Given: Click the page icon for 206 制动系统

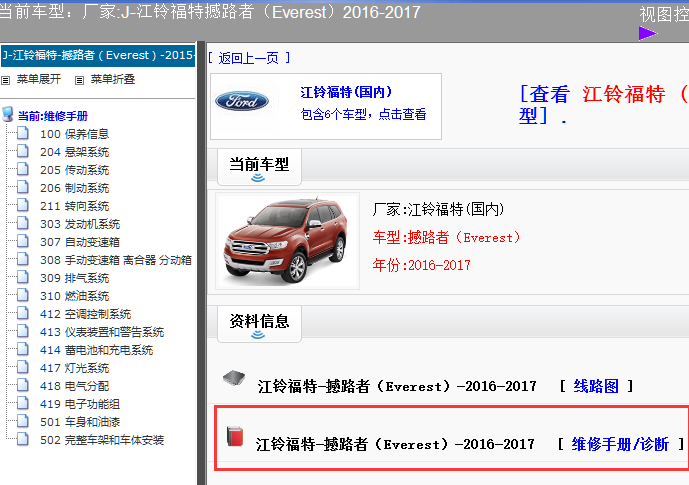Looking at the screenshot, I should click(x=23, y=187).
